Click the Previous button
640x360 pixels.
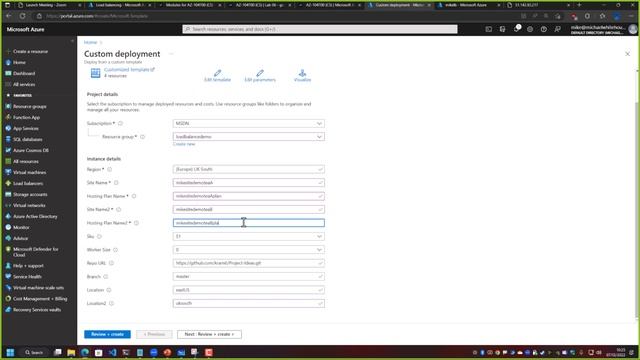pos(154,334)
